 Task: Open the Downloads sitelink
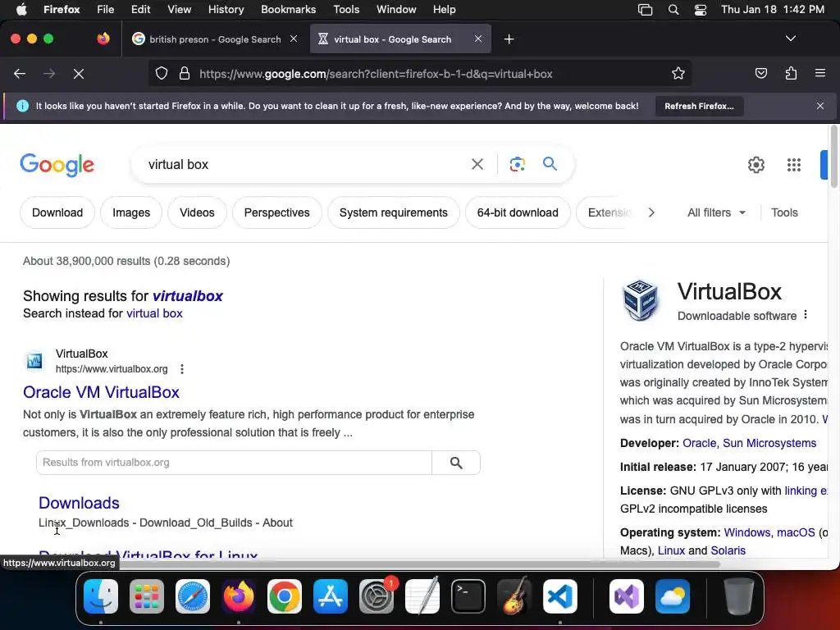(79, 503)
